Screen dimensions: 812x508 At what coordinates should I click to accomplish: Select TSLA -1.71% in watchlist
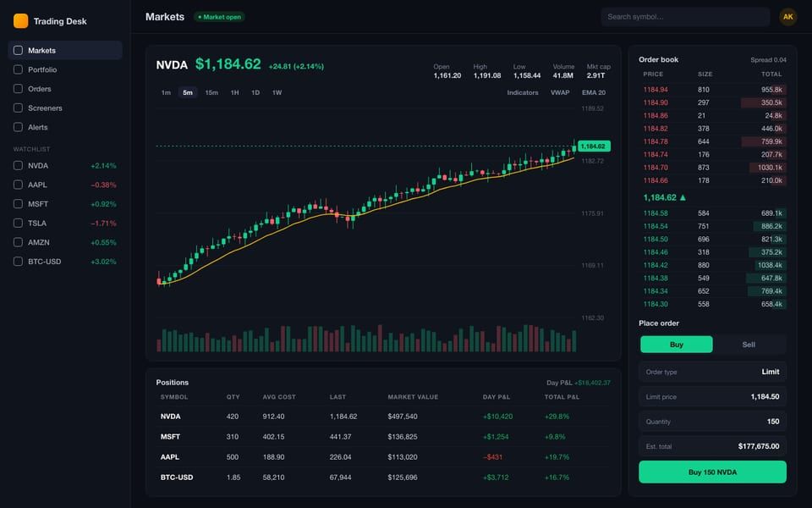pos(65,223)
